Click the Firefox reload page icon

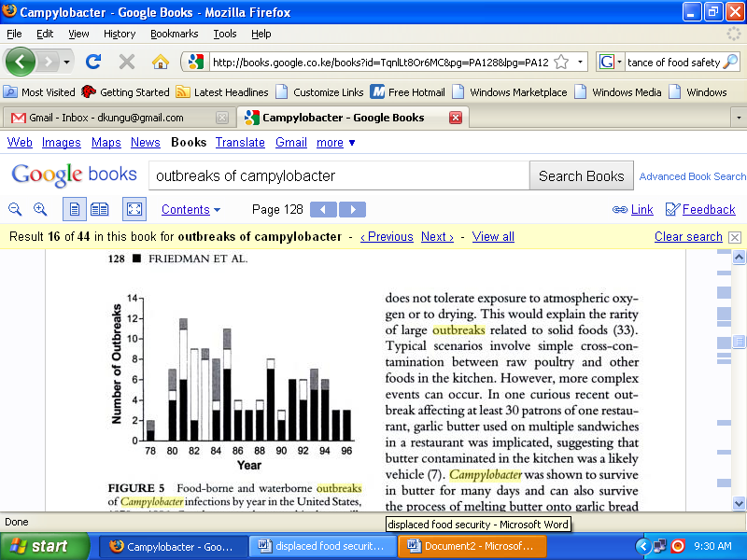[92, 62]
